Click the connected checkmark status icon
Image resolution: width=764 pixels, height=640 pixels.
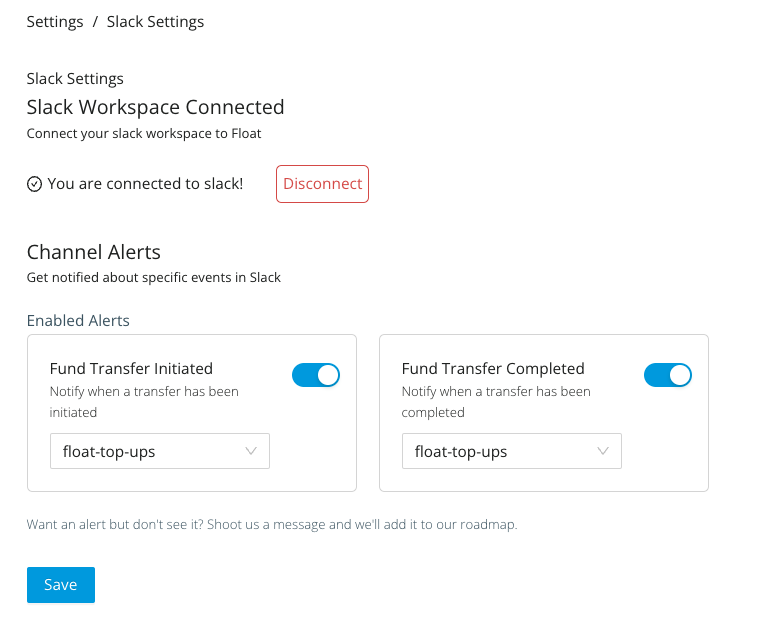34,184
